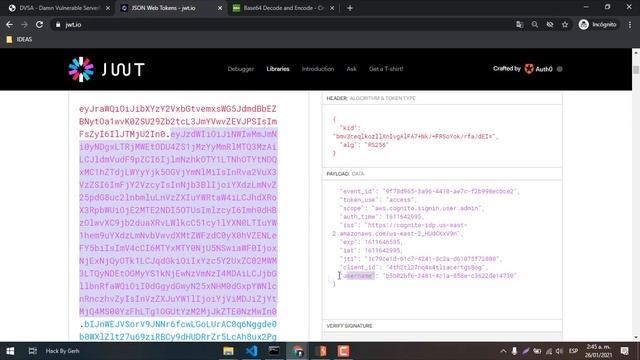The height and width of the screenshot is (360, 640).
Task: Click the blocked cookies eye icon
Action: point(550,25)
